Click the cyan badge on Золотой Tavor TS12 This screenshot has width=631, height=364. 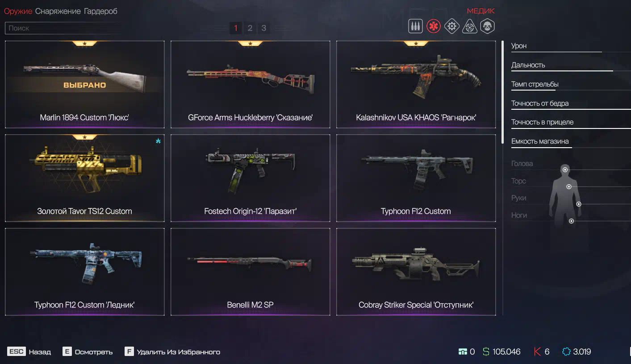click(158, 141)
